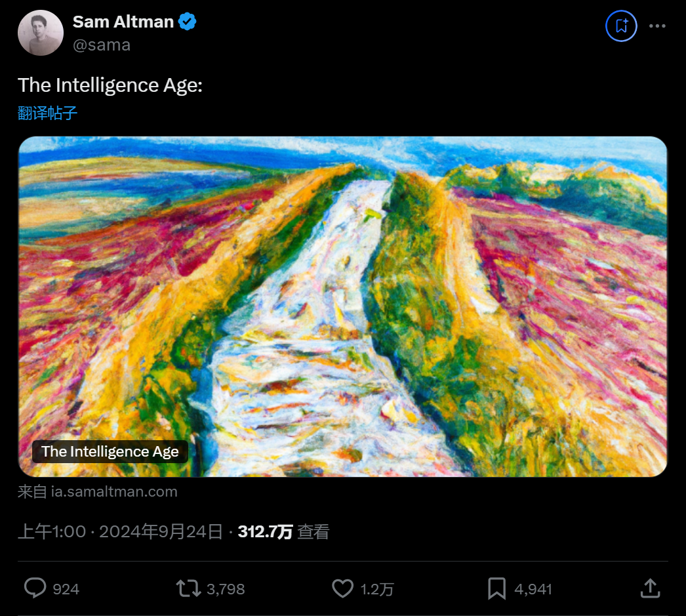The height and width of the screenshot is (616, 686).
Task: Toggle the bookmark icon beside 4,941
Action: (496, 588)
